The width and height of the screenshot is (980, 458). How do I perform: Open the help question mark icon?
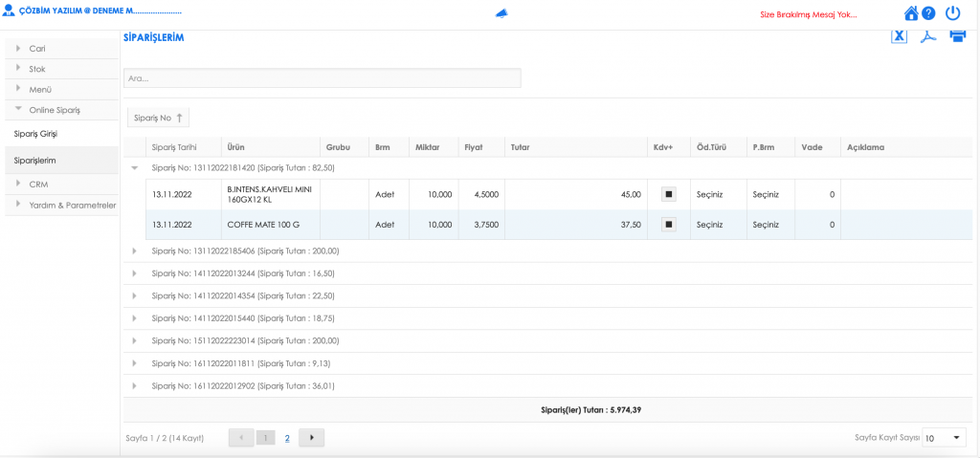coord(928,13)
